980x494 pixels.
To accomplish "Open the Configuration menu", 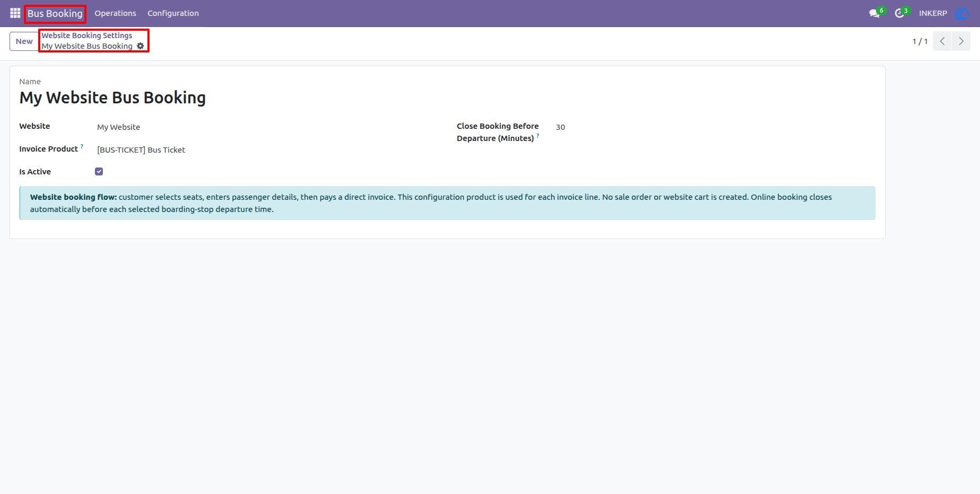I will (173, 13).
